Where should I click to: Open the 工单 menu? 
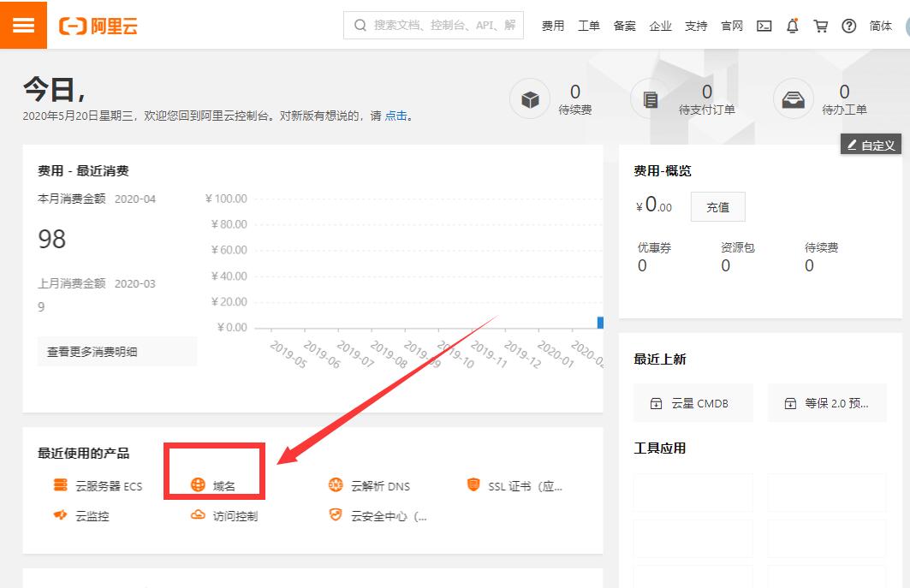[589, 26]
